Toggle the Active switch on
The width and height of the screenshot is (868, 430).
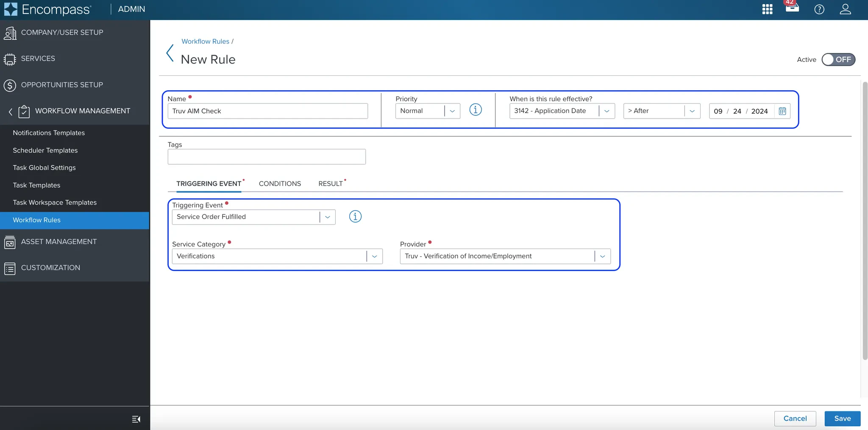[x=838, y=60]
